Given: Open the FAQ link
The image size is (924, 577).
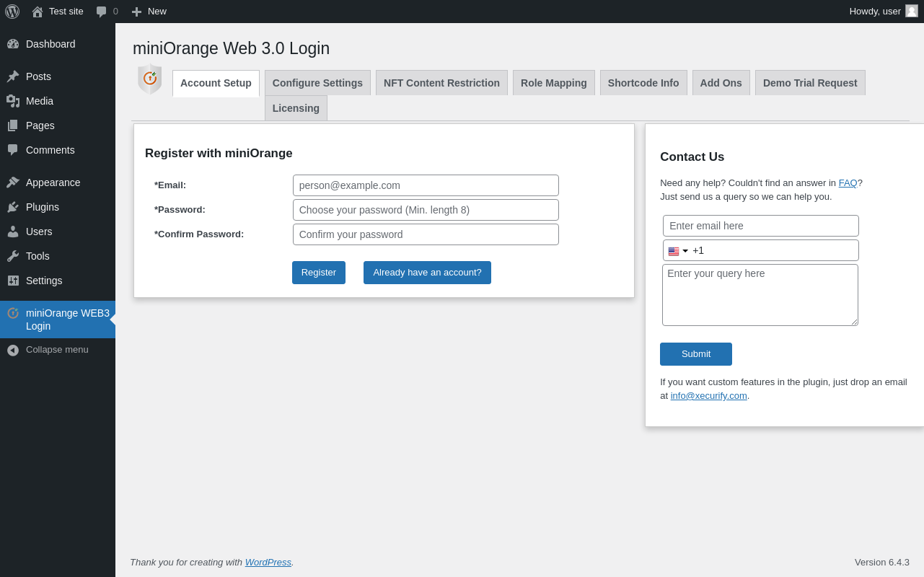Looking at the screenshot, I should click(848, 183).
